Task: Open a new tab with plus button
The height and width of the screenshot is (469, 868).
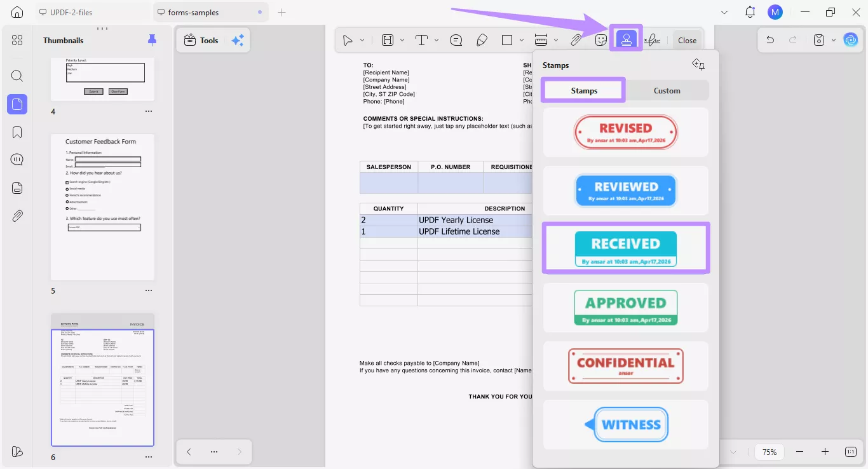Action: click(282, 12)
